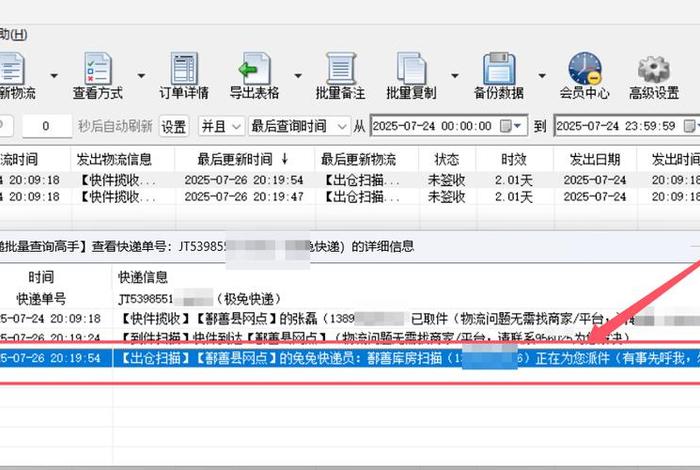Expand the 查看方式 dropdown arrow
The image size is (700, 470).
[141, 75]
